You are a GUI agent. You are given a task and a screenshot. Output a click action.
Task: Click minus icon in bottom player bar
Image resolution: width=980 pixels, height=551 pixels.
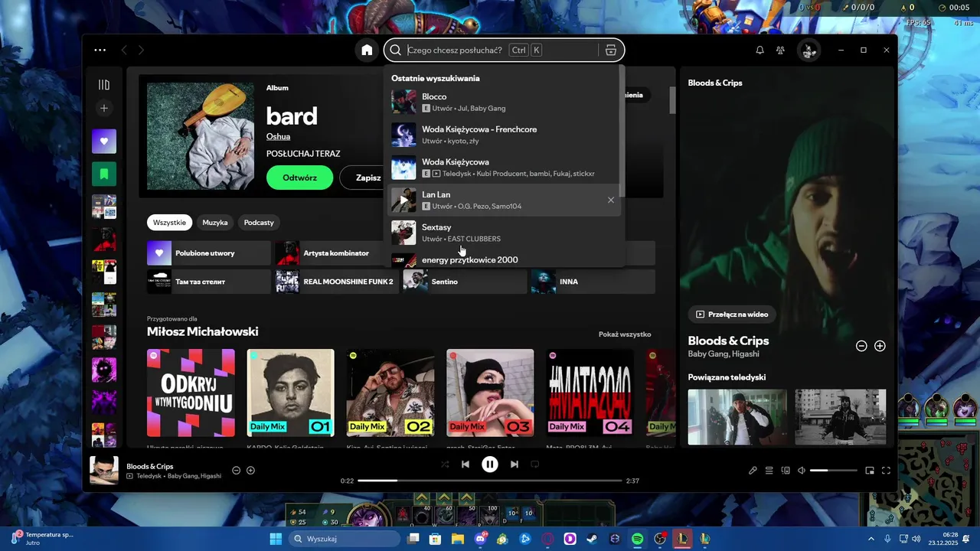point(236,470)
